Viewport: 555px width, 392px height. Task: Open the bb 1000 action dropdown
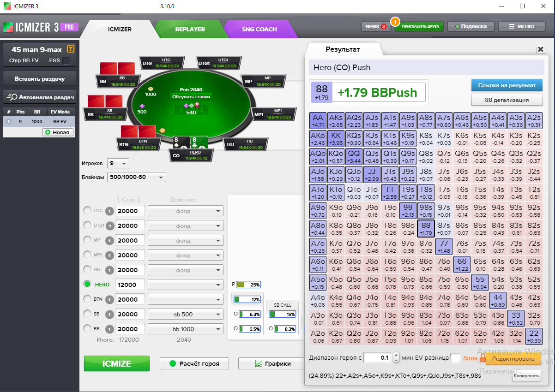pyautogui.click(x=186, y=329)
